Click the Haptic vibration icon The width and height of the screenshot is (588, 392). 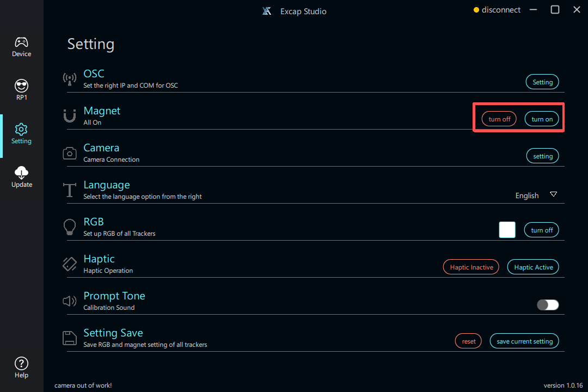click(x=70, y=264)
